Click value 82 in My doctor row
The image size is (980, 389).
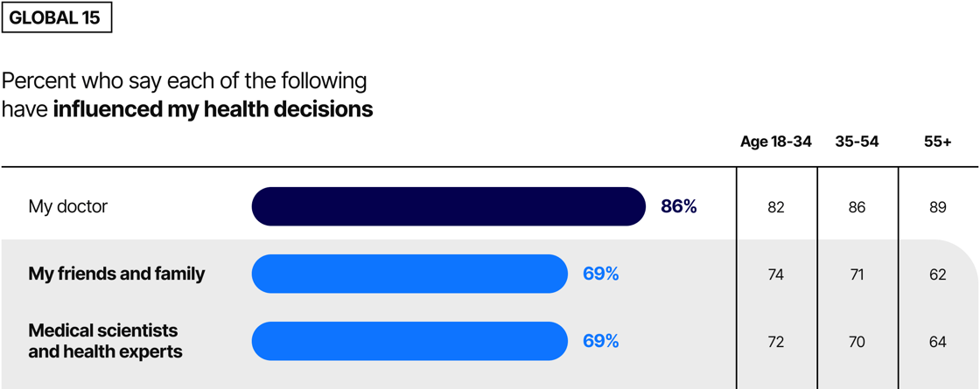775,207
